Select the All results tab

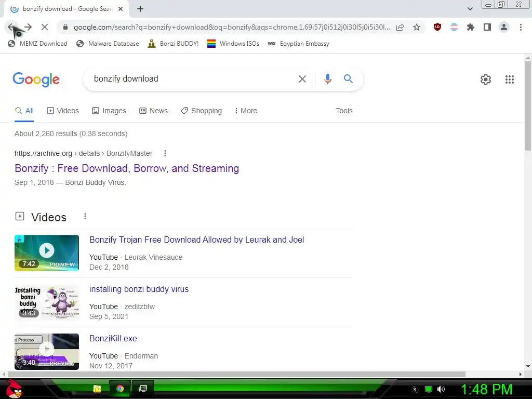click(24, 111)
